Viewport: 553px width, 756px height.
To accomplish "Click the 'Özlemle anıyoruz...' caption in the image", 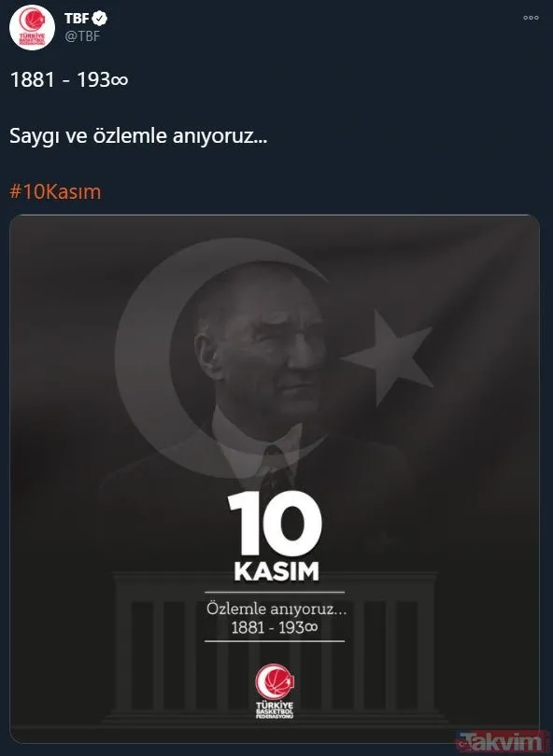I will 276,609.
